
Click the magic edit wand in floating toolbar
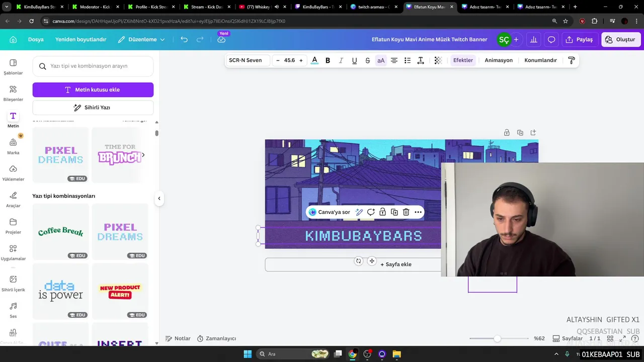359,212
